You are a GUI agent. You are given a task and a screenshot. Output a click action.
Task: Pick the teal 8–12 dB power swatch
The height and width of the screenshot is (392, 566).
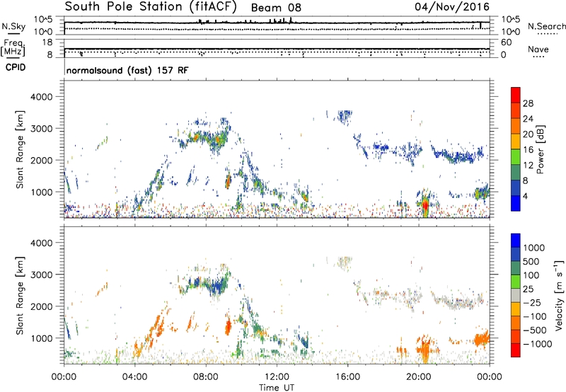coord(516,173)
